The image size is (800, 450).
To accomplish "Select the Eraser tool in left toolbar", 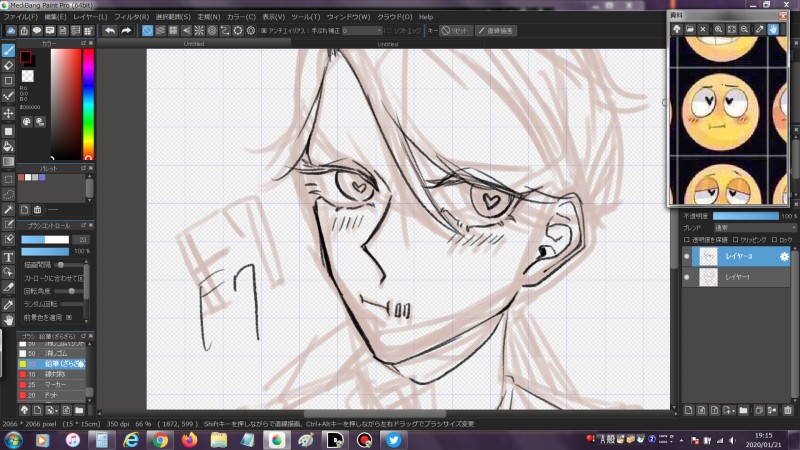I will click(x=8, y=65).
